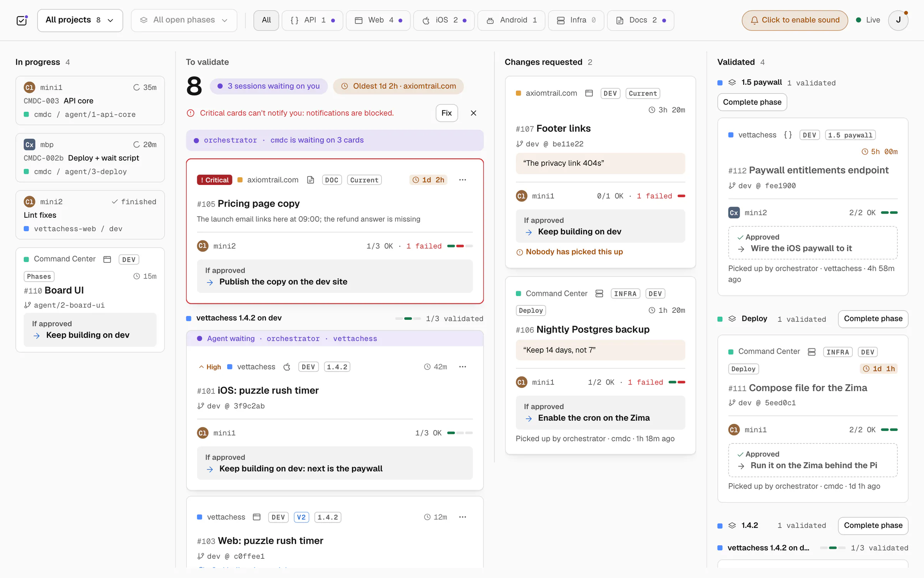The width and height of the screenshot is (924, 578).
Task: Click the layers icon beside Deploy phase
Action: pyautogui.click(x=732, y=319)
